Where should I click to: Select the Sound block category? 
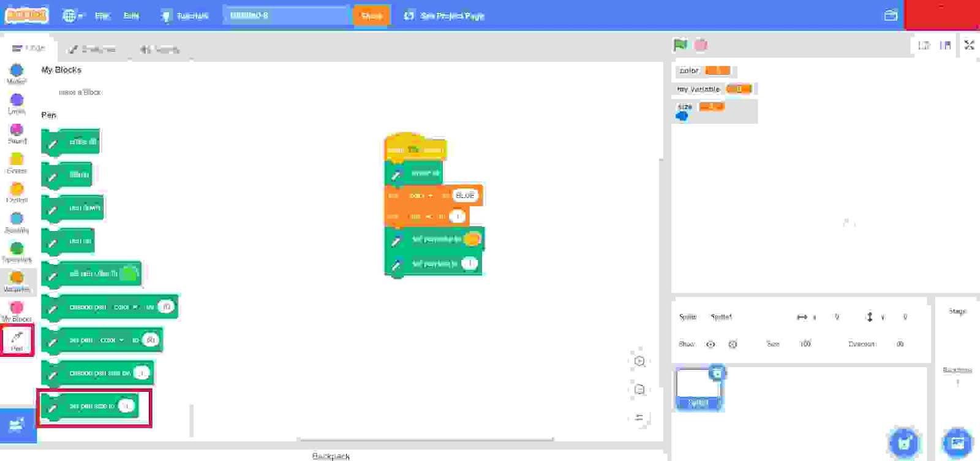point(17,134)
